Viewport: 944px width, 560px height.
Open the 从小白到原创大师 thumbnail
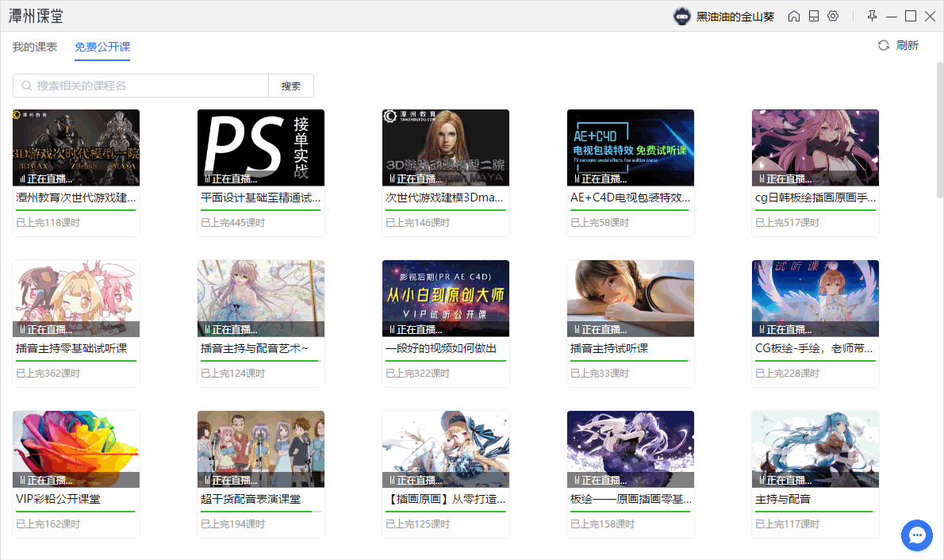(x=446, y=298)
